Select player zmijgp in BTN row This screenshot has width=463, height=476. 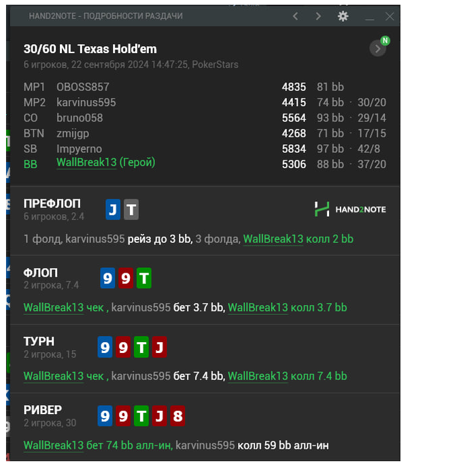point(73,133)
